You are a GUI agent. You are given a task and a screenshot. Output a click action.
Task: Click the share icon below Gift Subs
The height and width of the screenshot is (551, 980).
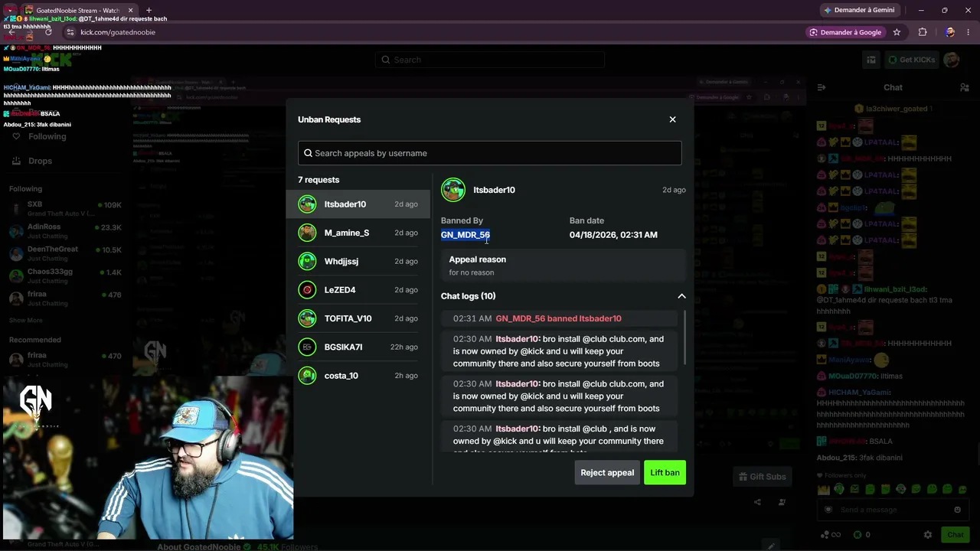(757, 502)
